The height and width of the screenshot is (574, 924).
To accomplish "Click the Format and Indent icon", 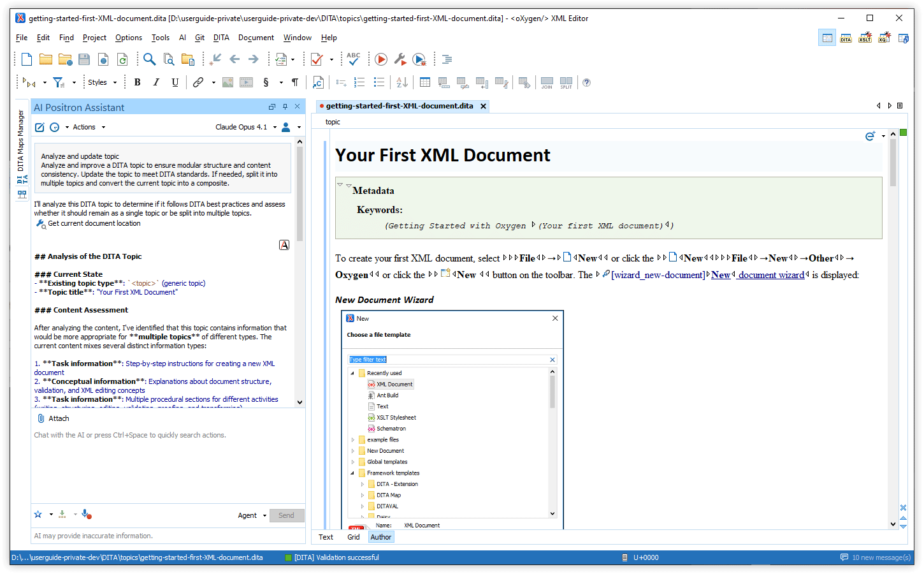I will click(447, 59).
